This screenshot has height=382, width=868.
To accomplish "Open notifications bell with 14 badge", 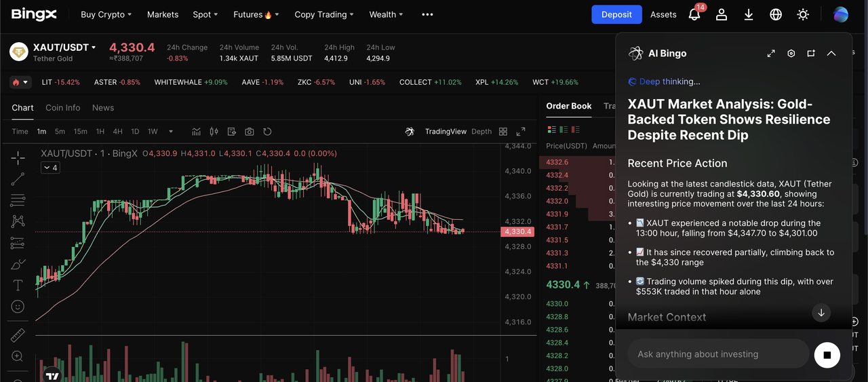I will pyautogui.click(x=694, y=14).
